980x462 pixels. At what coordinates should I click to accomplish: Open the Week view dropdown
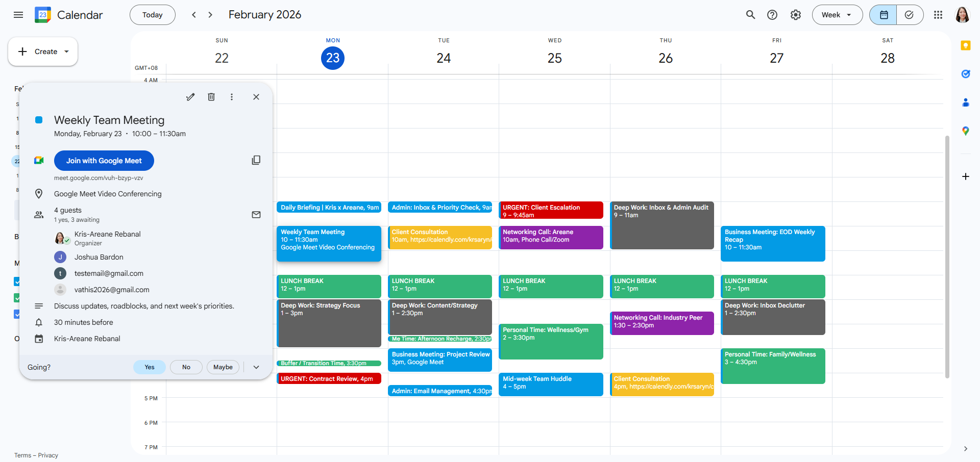click(837, 15)
